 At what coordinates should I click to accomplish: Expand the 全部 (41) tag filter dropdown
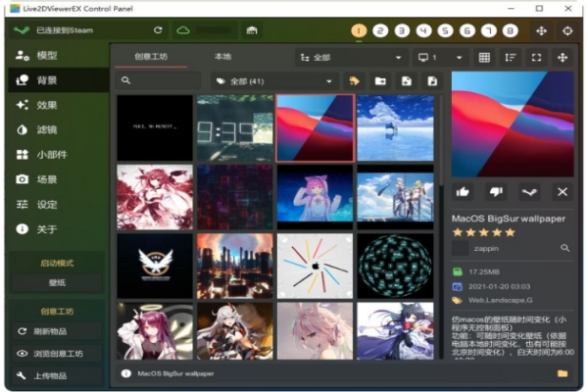point(274,81)
